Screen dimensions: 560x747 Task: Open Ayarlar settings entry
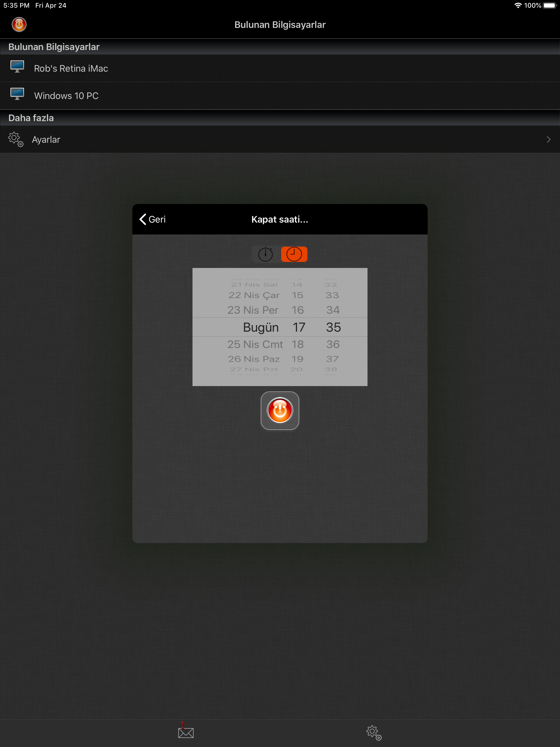coord(46,139)
